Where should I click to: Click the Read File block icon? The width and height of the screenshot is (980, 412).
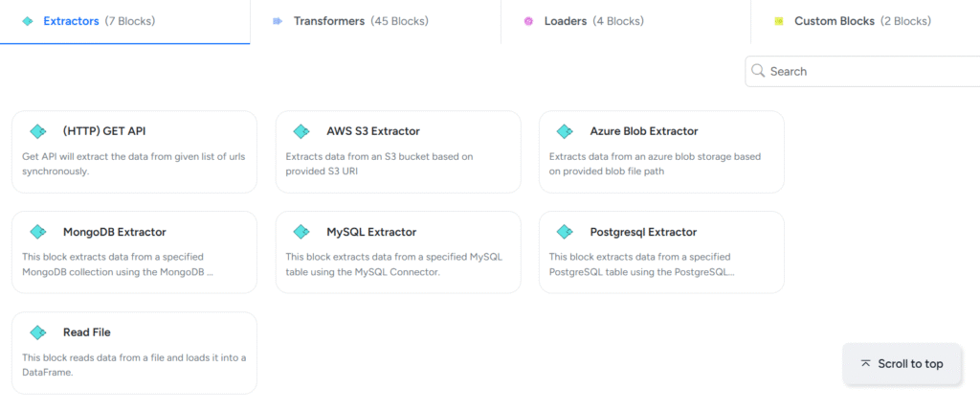point(38,332)
